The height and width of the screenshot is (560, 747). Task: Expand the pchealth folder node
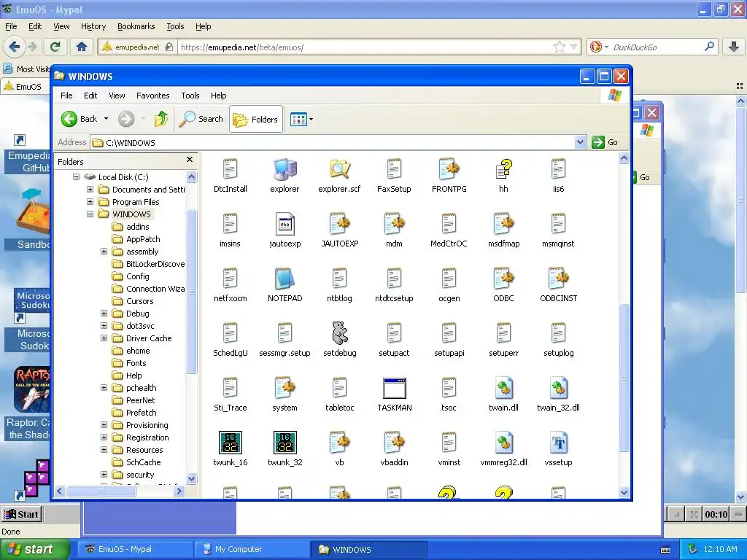pyautogui.click(x=104, y=387)
